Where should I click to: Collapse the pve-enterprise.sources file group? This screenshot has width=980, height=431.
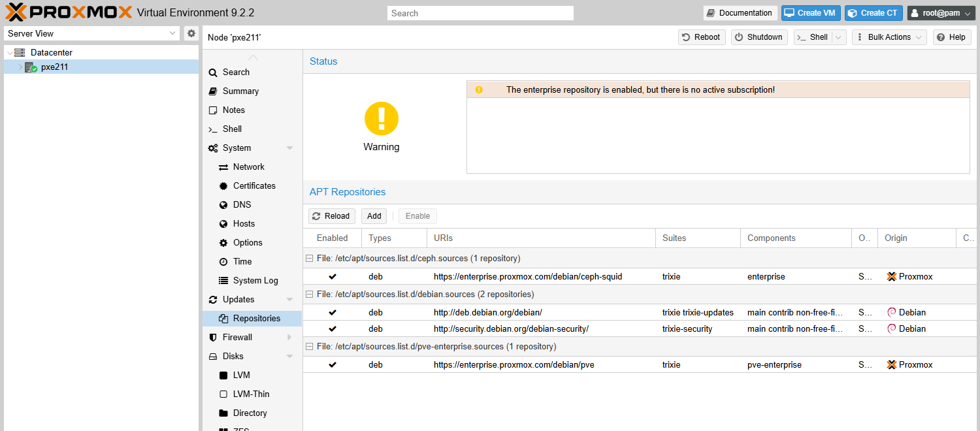310,347
